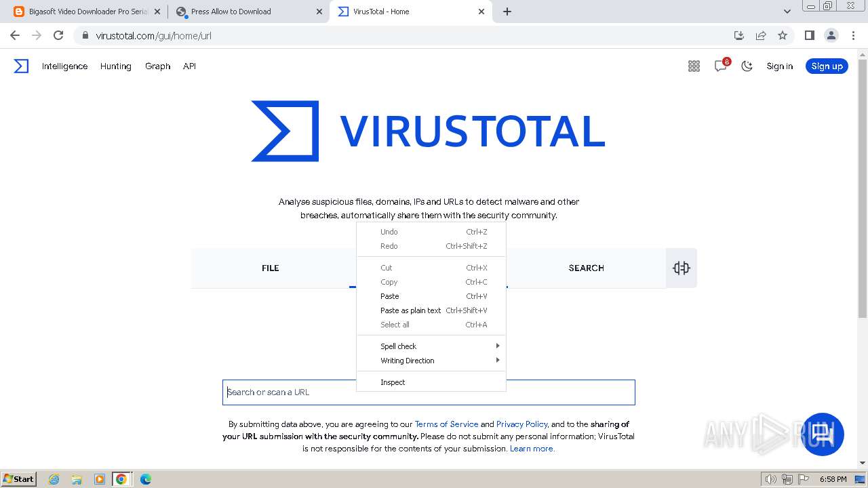This screenshot has height=488, width=868.
Task: Open the API nav link
Action: point(189,66)
